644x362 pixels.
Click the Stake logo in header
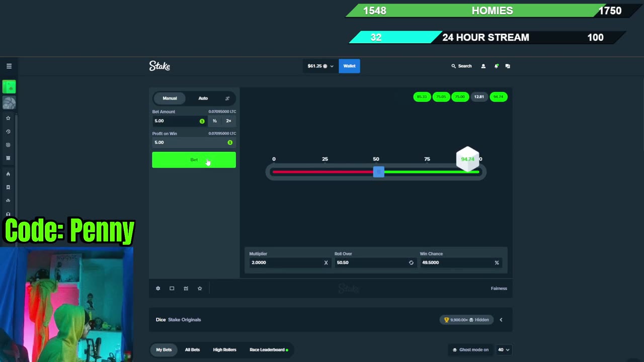pos(159,66)
